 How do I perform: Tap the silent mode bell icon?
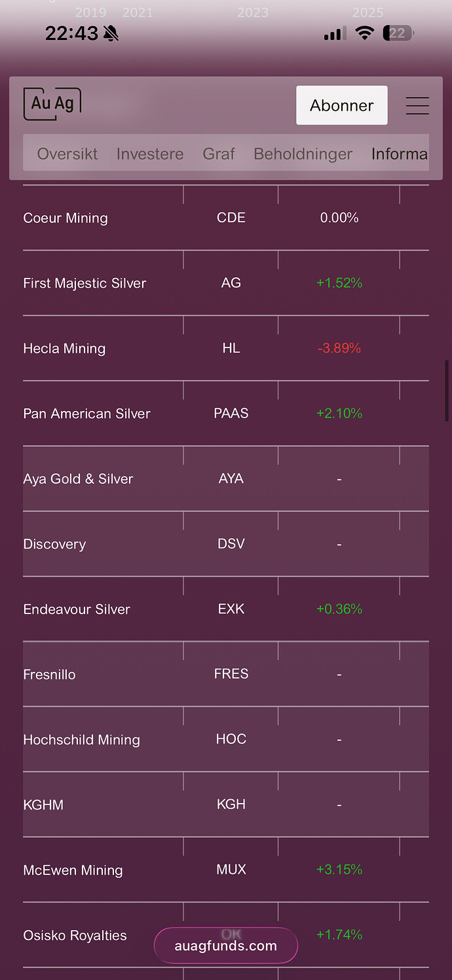tap(111, 34)
